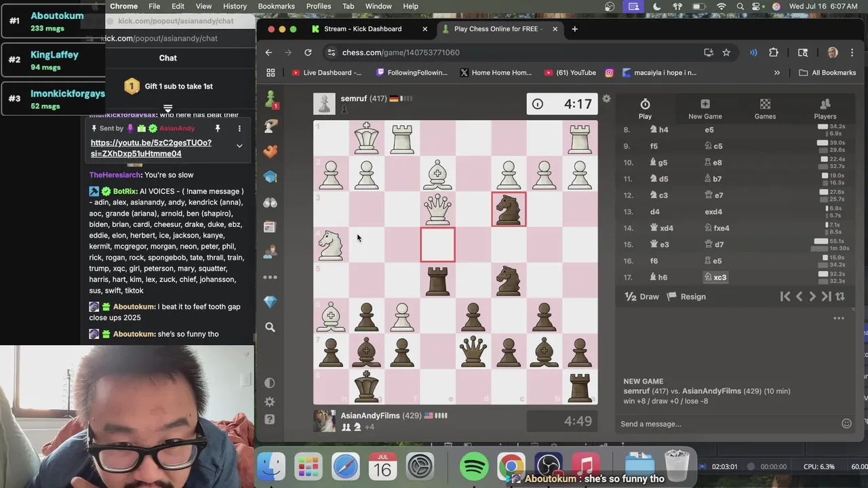Open Live Dashboard bookmark
This screenshot has width=868, height=488.
tap(327, 73)
